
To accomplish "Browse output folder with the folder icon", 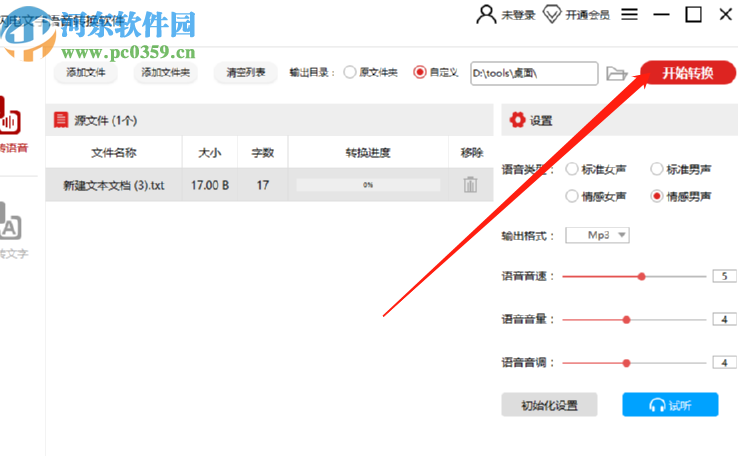I will coord(617,73).
